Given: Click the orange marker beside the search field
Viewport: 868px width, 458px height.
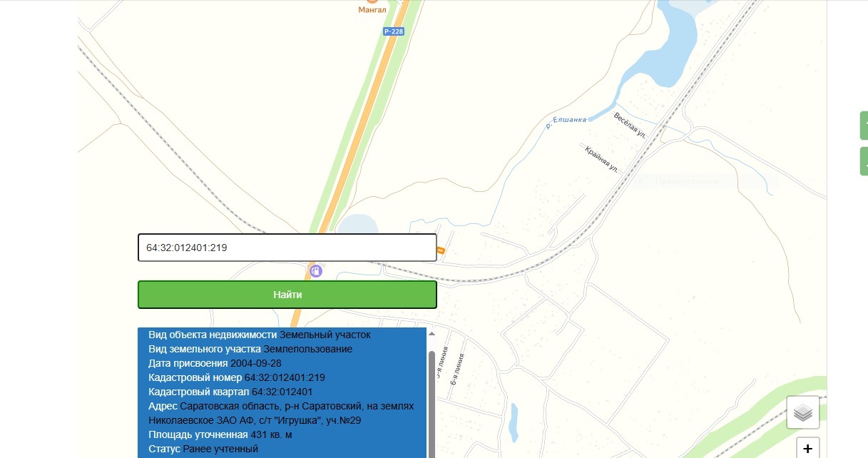Looking at the screenshot, I should 440,250.
